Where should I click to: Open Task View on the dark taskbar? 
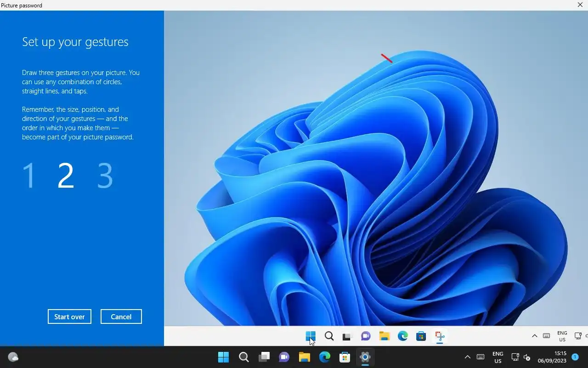coord(264,357)
